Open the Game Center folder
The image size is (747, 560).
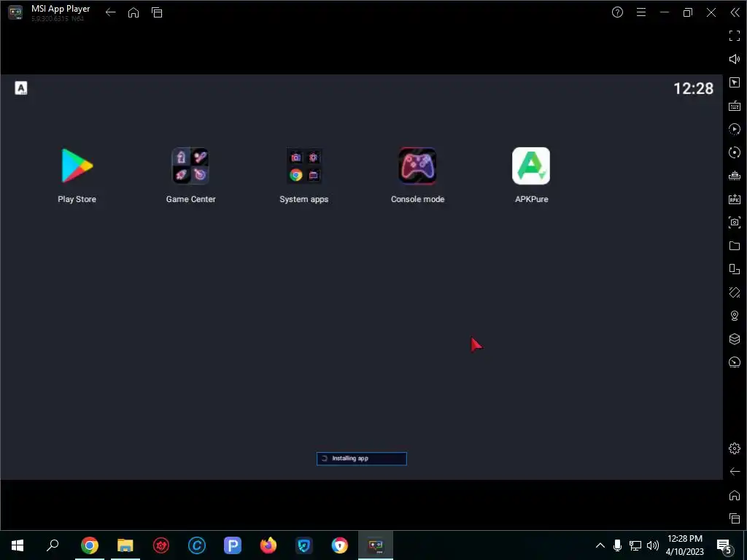click(190, 166)
